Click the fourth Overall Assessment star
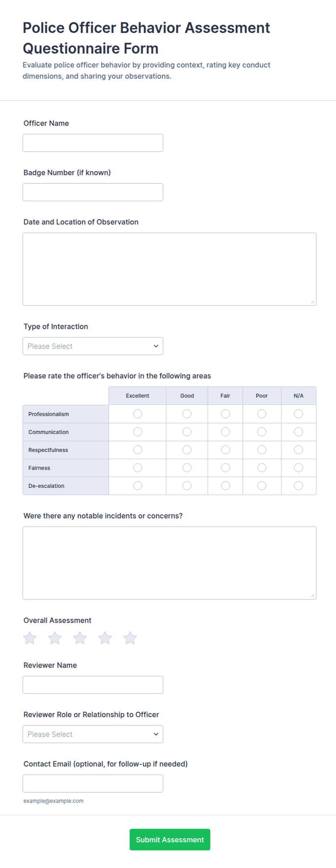The image size is (336, 868). point(105,638)
